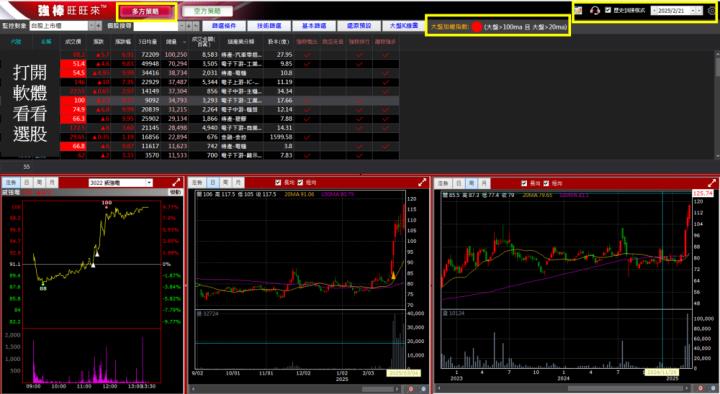This screenshot has height=394, width=720.
Task: Click the customer service headset icon
Action: coord(595,10)
